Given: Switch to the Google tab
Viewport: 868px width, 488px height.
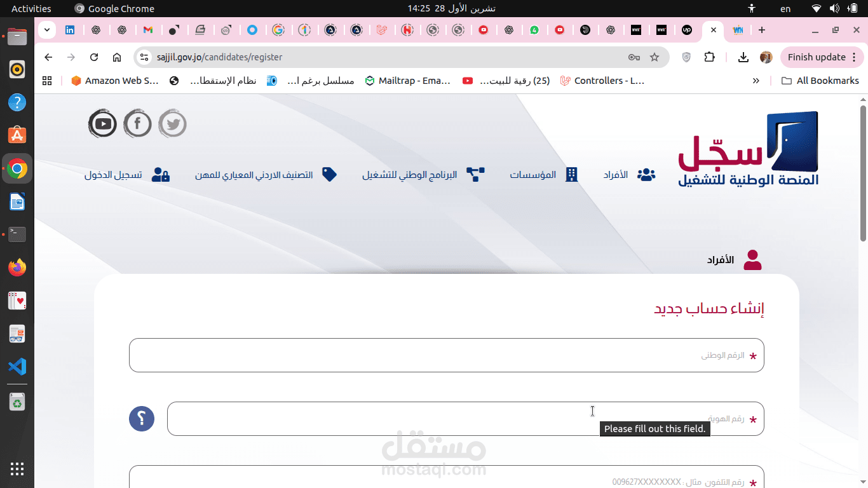Looking at the screenshot, I should 278,30.
